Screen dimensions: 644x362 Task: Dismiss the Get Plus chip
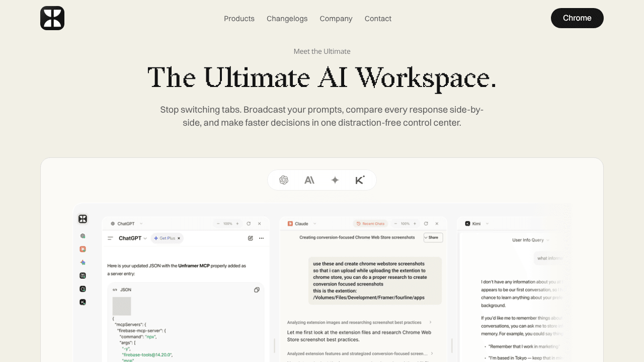point(179,238)
